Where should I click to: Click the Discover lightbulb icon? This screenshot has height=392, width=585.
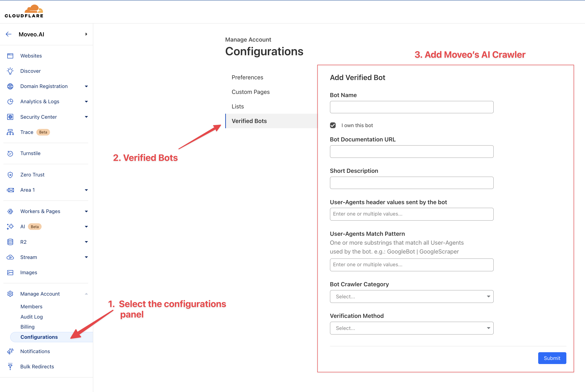(10, 71)
